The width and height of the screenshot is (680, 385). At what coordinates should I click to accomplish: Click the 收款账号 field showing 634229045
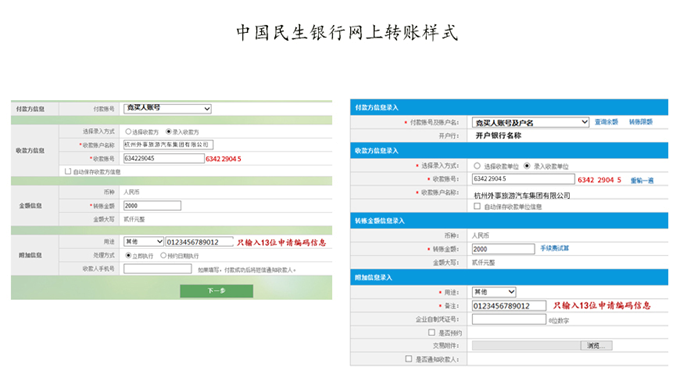[164, 159]
